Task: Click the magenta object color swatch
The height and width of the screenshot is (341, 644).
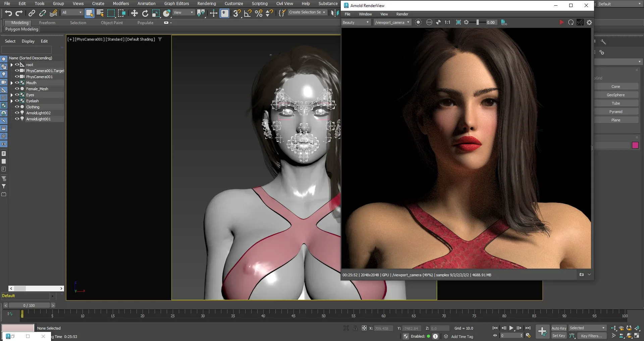Action: (635, 145)
